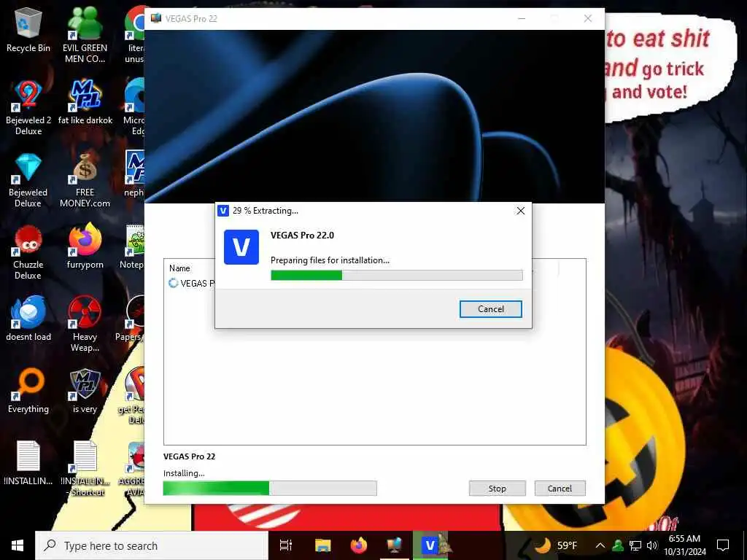Select the Bejeweled Deluxe diamond icon

pyautogui.click(x=28, y=180)
